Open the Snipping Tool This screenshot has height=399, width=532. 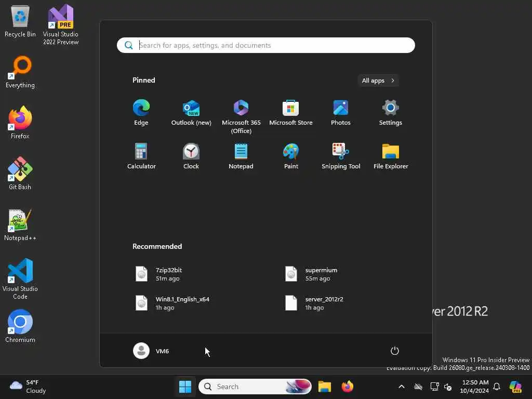pyautogui.click(x=341, y=156)
